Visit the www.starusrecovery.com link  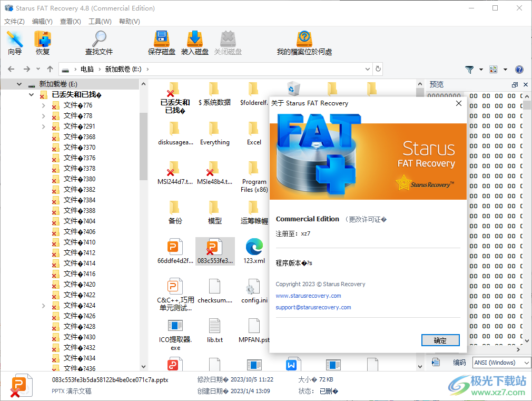308,296
